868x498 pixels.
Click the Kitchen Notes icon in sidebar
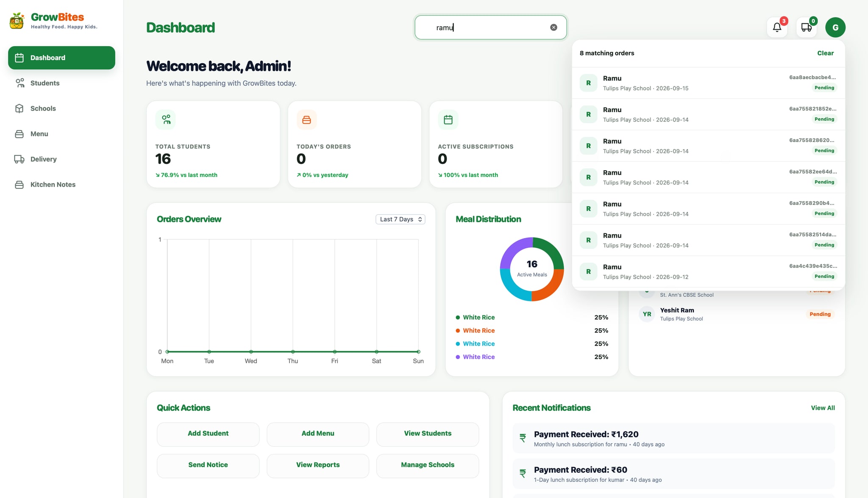[19, 185]
